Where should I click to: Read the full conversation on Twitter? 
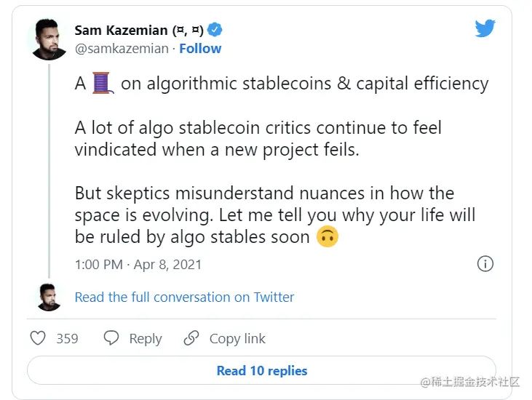(185, 297)
